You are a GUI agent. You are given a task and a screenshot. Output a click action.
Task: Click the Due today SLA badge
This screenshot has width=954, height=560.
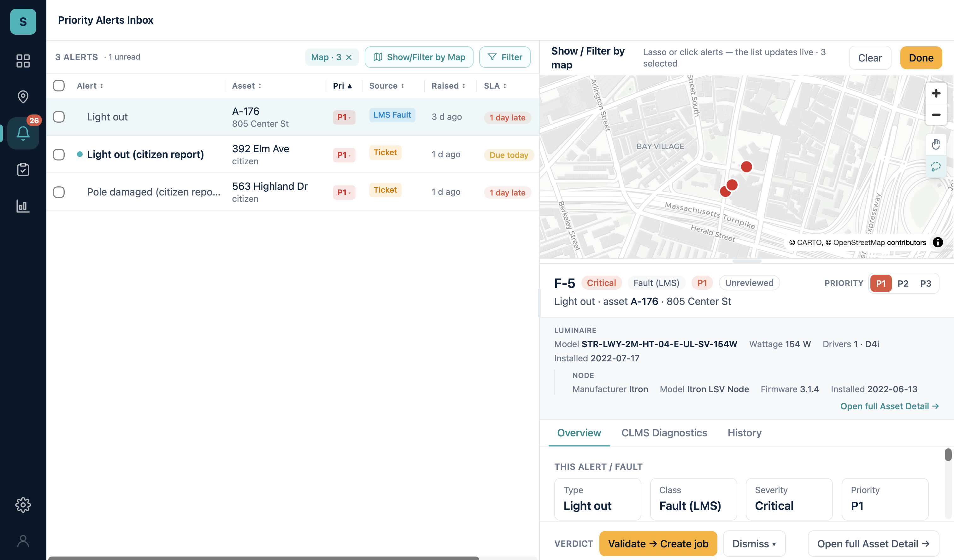coord(509,155)
